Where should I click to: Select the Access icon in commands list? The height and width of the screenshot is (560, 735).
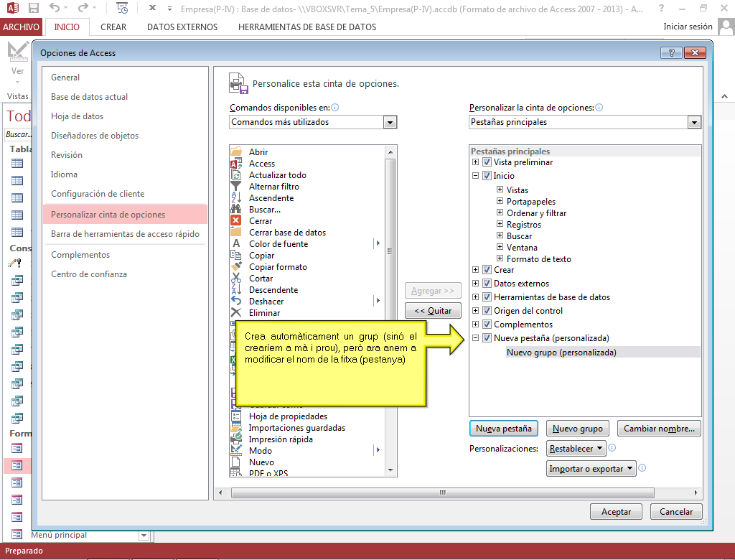click(235, 163)
